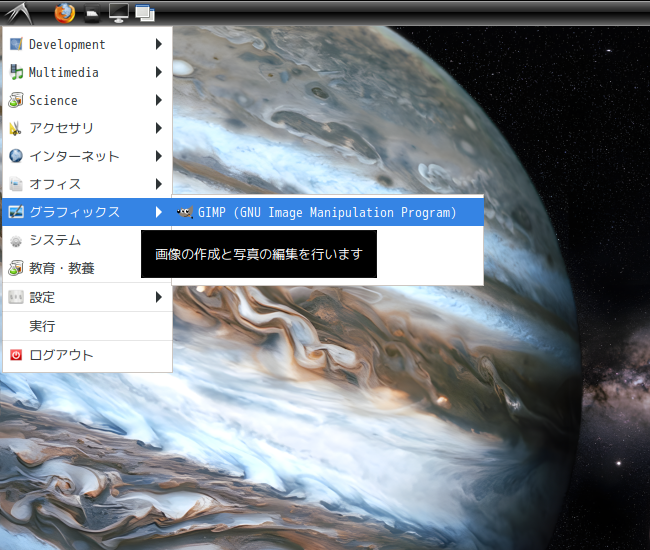Open the オフィス menu entry
The image size is (650, 550).
coord(87,184)
